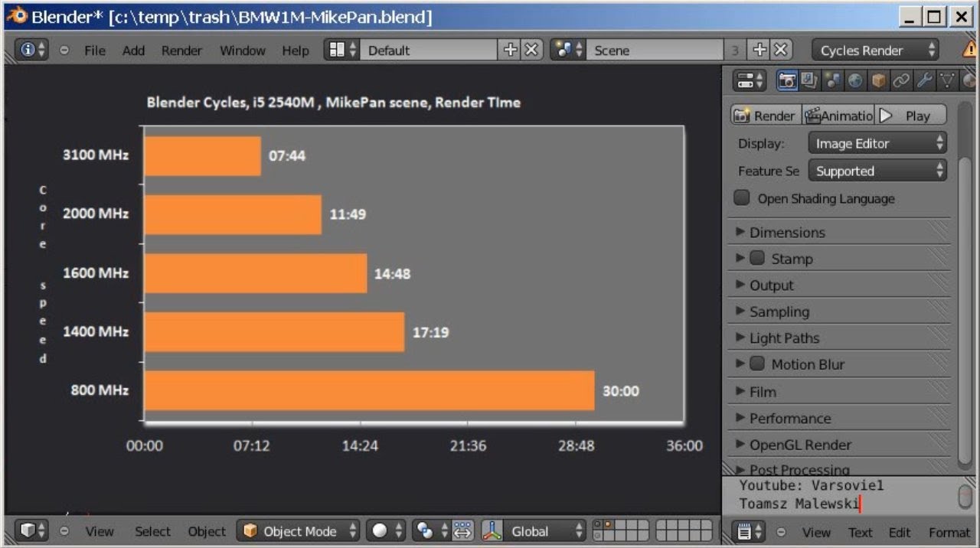Enable the Motion Blur checkbox
The image size is (980, 548).
[757, 364]
